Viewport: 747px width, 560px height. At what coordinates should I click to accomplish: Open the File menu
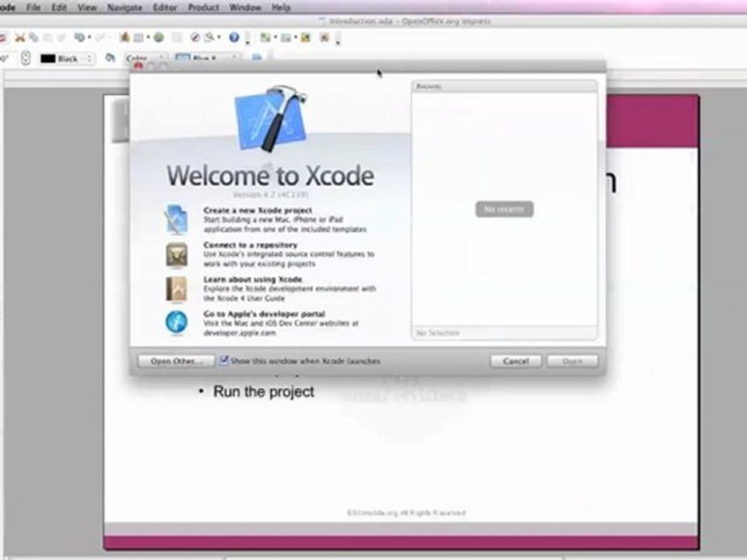coord(33,7)
